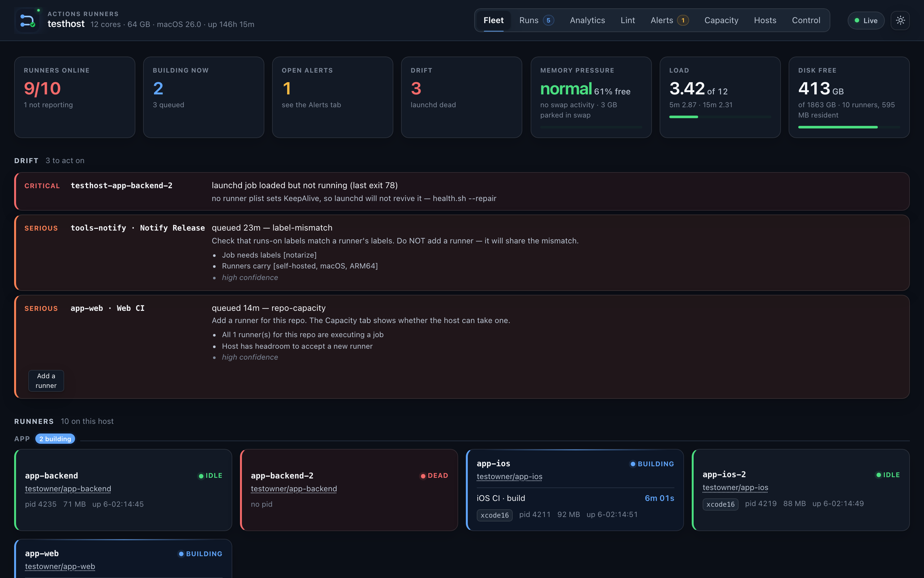This screenshot has height=578, width=924.
Task: Click the app-backend-2 runner name
Action: [x=282, y=476]
